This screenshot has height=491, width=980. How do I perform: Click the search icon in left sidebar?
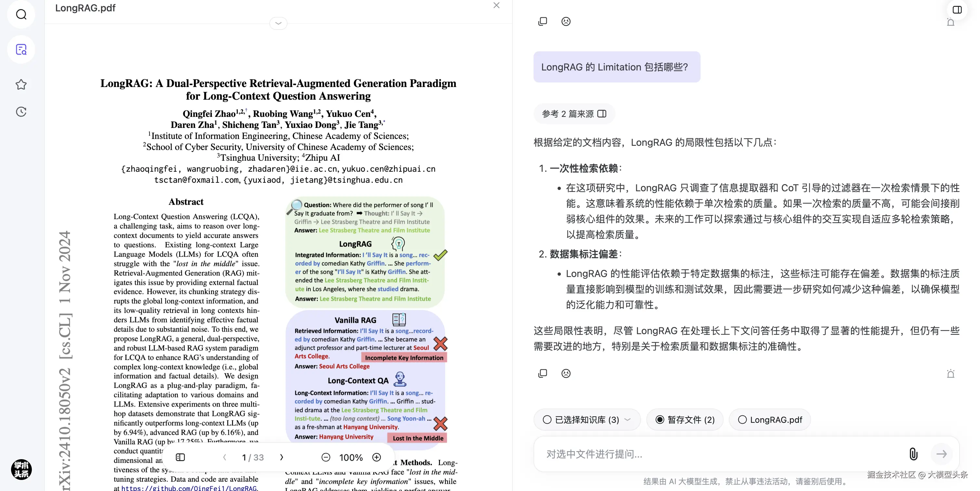[x=21, y=15]
